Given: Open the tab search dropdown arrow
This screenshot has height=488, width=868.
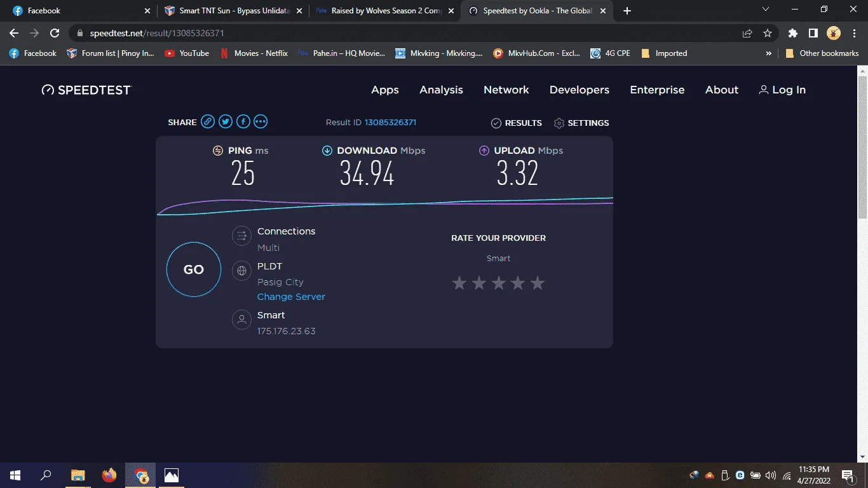Looking at the screenshot, I should (766, 10).
